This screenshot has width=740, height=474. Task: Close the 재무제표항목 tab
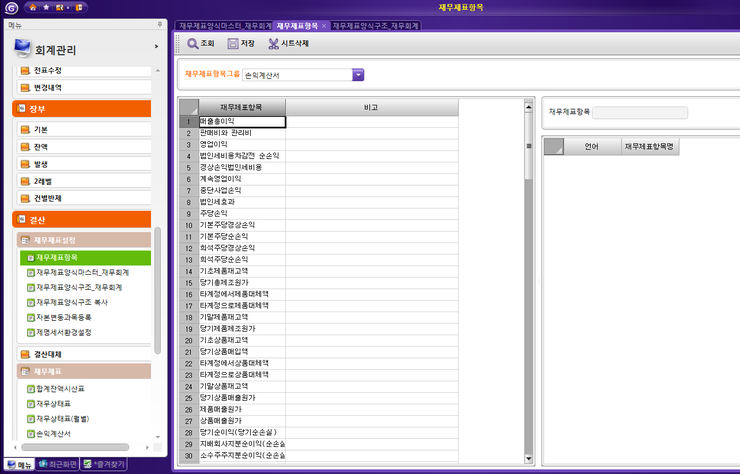(324, 24)
